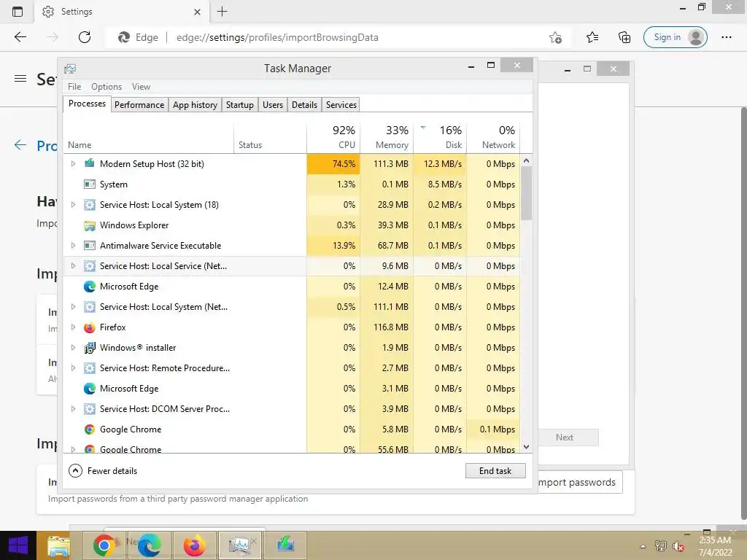Image resolution: width=747 pixels, height=560 pixels.
Task: Click the muted volume tray icon
Action: pyautogui.click(x=678, y=546)
